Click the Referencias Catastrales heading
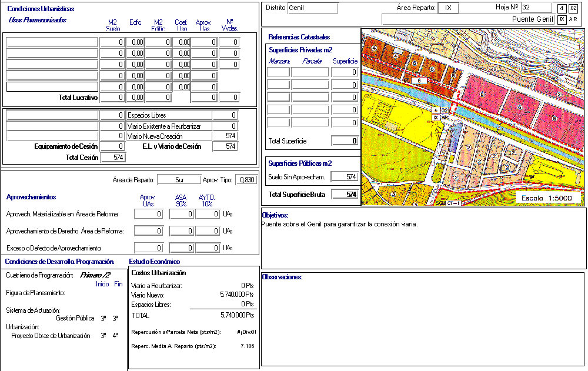The width and height of the screenshot is (588, 371). [x=299, y=37]
